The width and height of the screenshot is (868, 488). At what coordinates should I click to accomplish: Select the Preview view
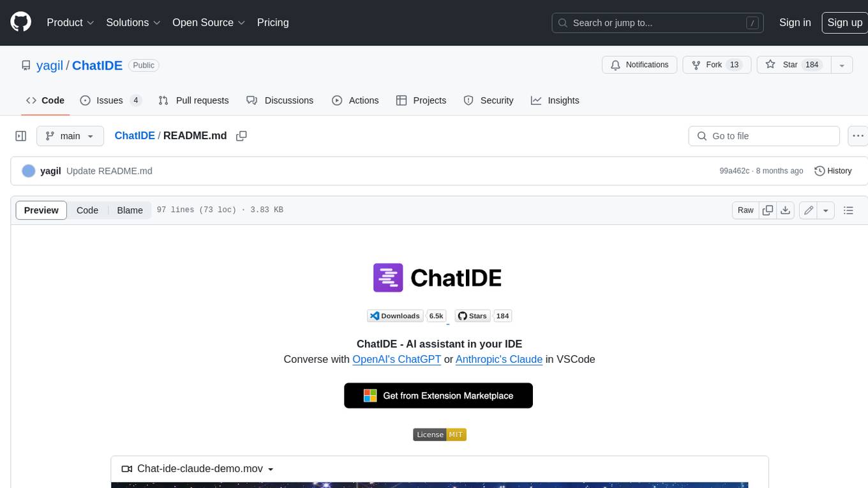41,210
